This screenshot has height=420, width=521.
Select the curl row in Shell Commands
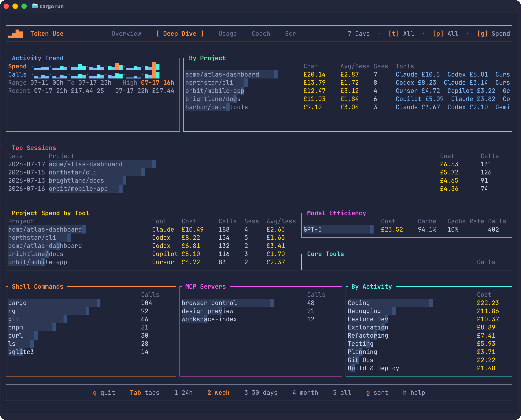(91, 335)
